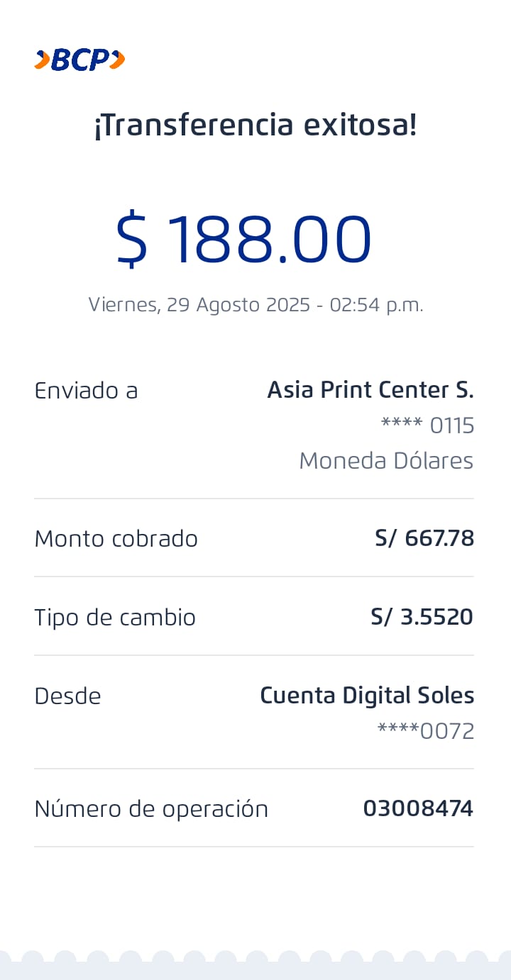
Task: Click the Número de operación label
Action: [151, 809]
